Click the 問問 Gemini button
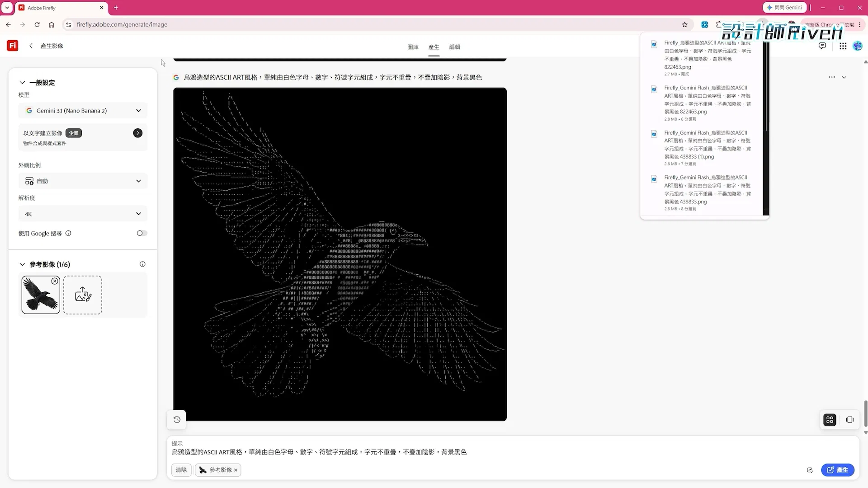This screenshot has height=488, width=868. point(784,8)
